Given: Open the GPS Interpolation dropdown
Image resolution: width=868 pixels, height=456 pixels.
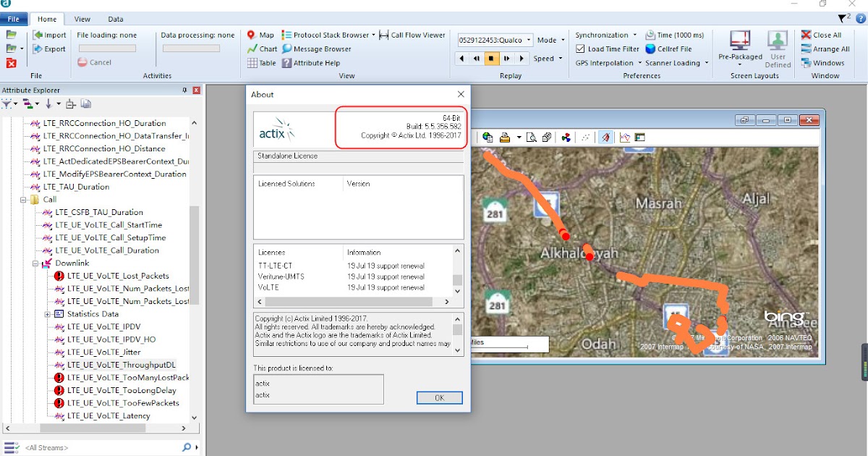Looking at the screenshot, I should point(608,63).
